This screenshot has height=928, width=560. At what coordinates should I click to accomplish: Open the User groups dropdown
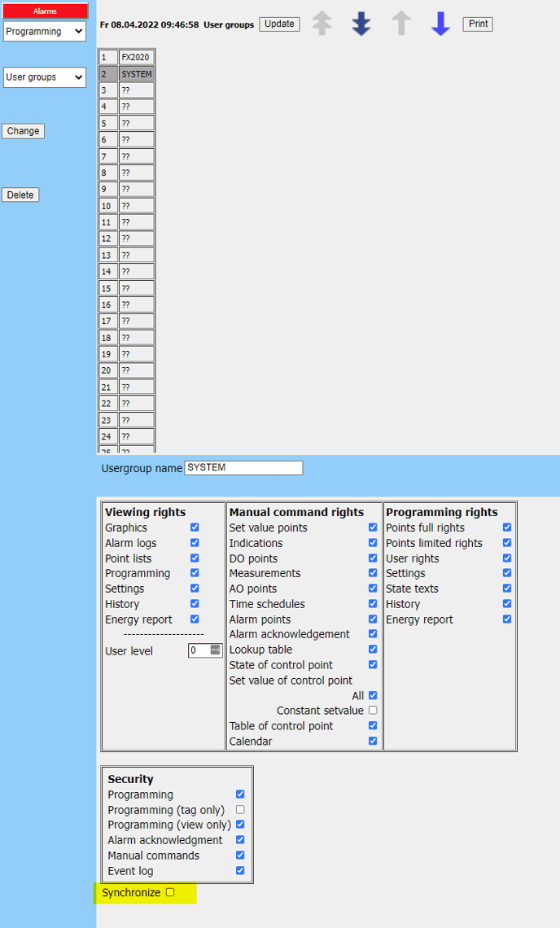[45, 77]
